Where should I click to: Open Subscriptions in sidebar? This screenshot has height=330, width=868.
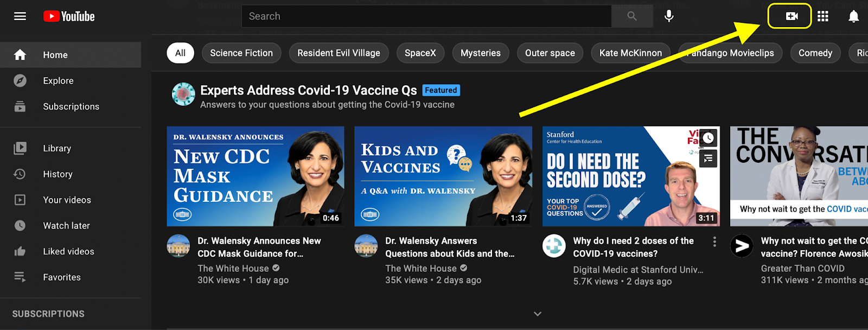[x=71, y=106]
